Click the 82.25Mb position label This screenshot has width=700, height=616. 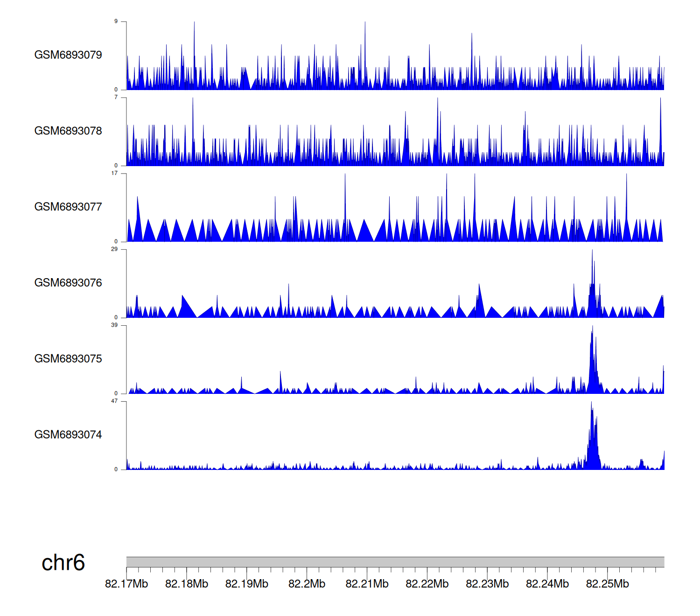607,584
